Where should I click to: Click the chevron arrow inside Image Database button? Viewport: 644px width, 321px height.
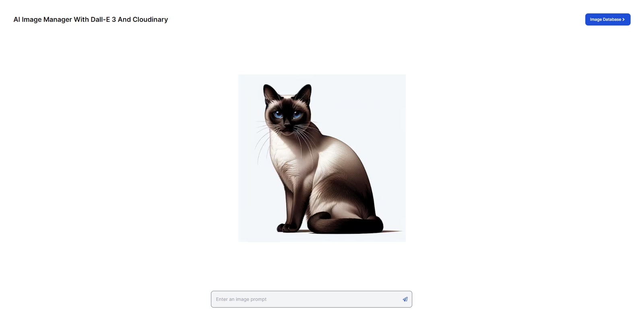pyautogui.click(x=623, y=19)
